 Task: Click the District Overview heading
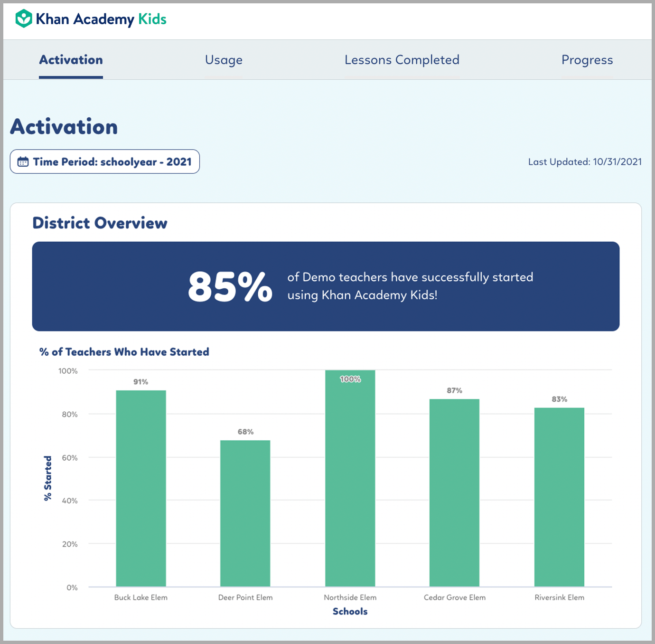pos(99,223)
